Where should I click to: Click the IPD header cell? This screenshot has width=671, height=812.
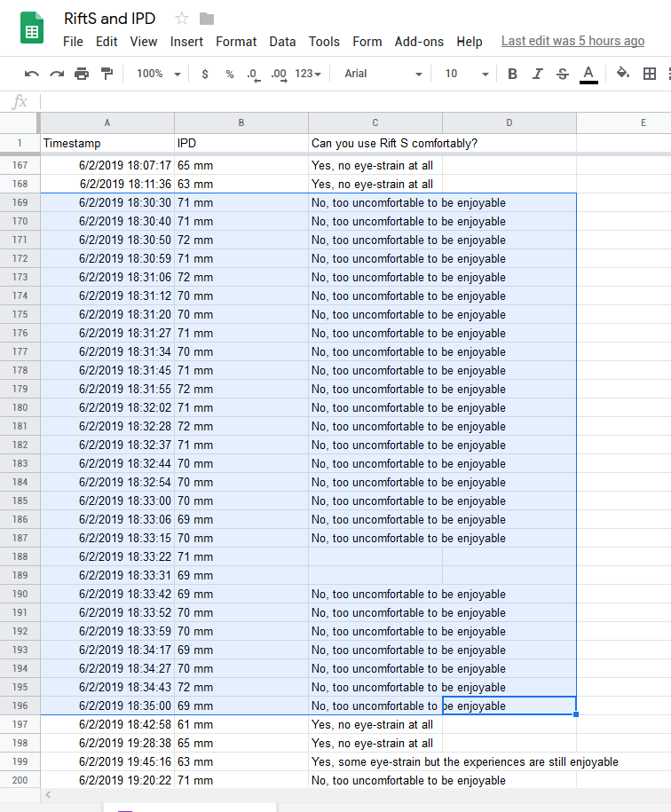point(241,143)
